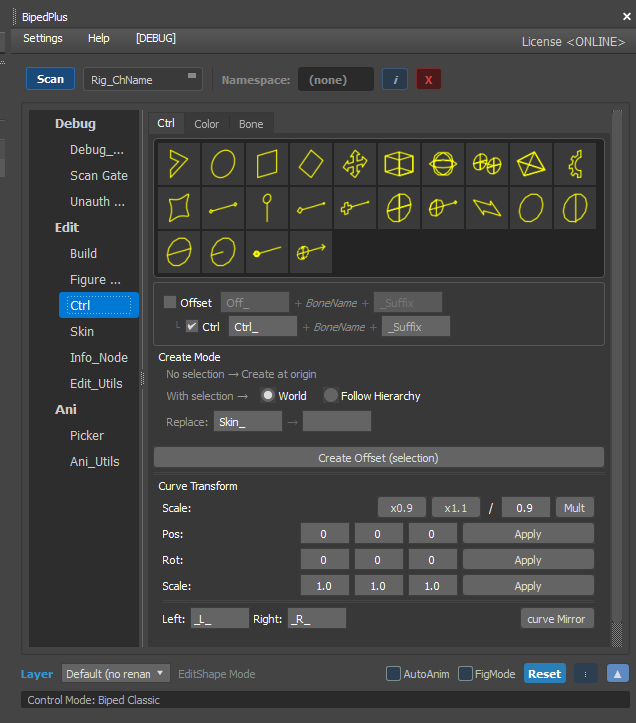Select the four-way arrows curve shape
This screenshot has height=723, width=636.
coord(355,164)
